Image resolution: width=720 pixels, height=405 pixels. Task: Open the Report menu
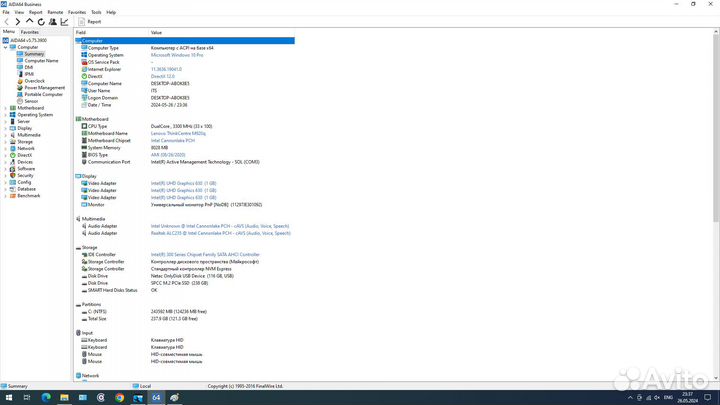pos(35,12)
